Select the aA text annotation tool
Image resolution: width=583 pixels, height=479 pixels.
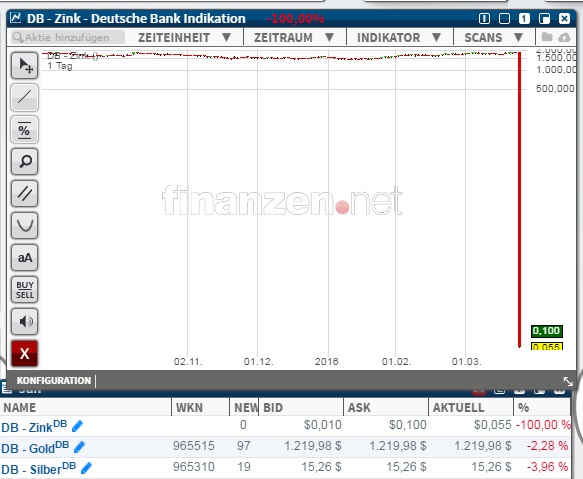click(25, 257)
